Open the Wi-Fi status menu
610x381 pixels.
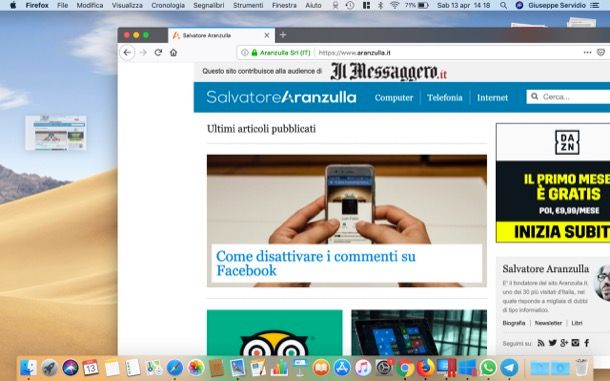pos(395,5)
